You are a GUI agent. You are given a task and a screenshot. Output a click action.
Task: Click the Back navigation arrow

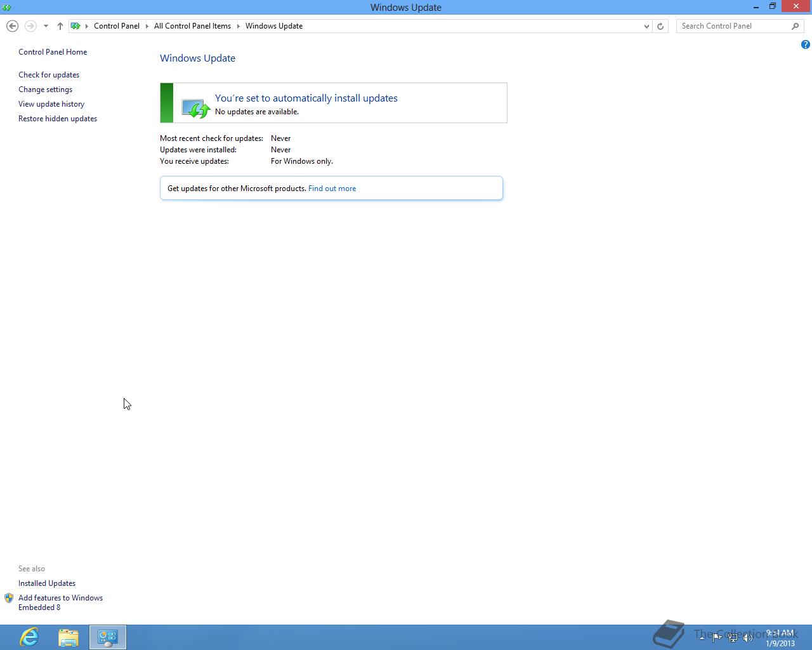[x=12, y=26]
